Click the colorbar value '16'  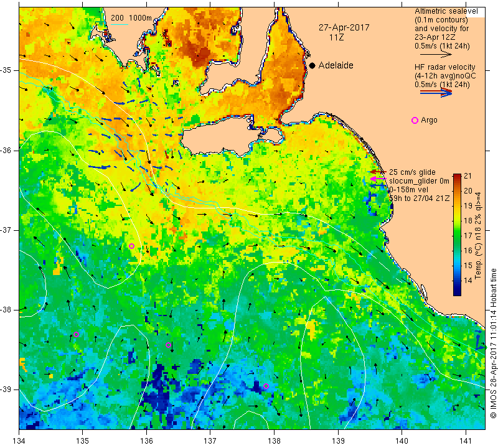point(468,251)
